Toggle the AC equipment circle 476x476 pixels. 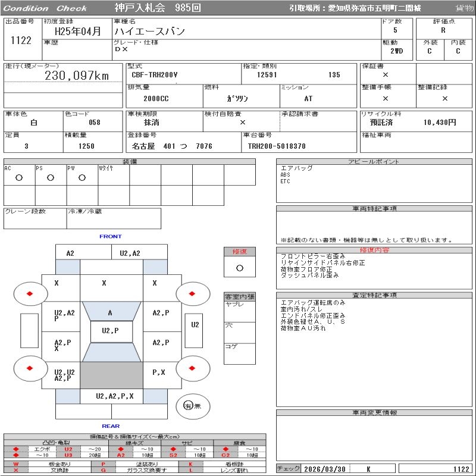18,177
